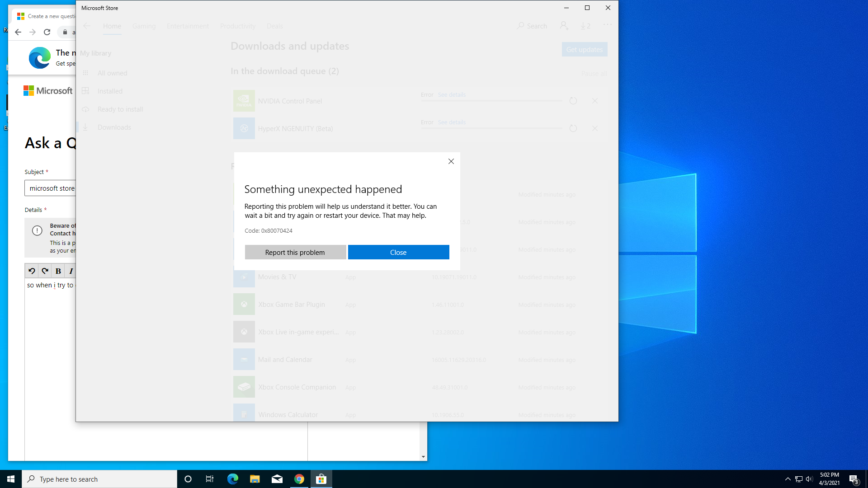This screenshot has height=488, width=868.
Task: Open Action Center notifications
Action: tap(854, 479)
